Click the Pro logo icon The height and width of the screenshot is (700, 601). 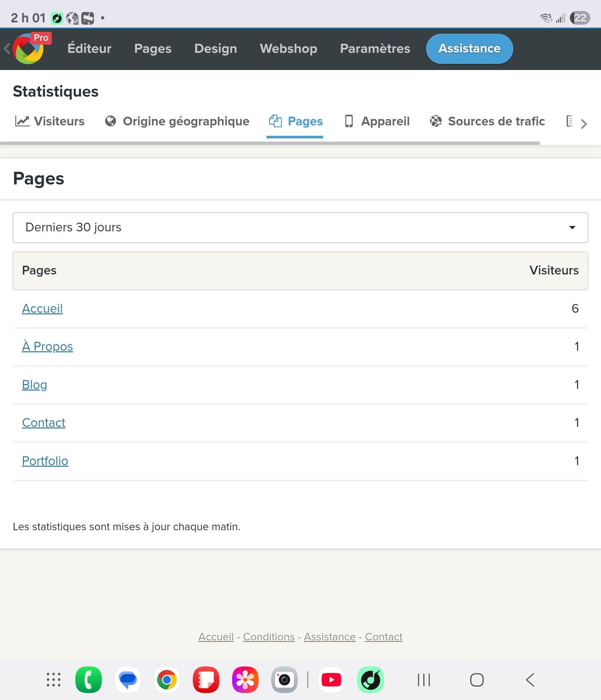tap(29, 49)
